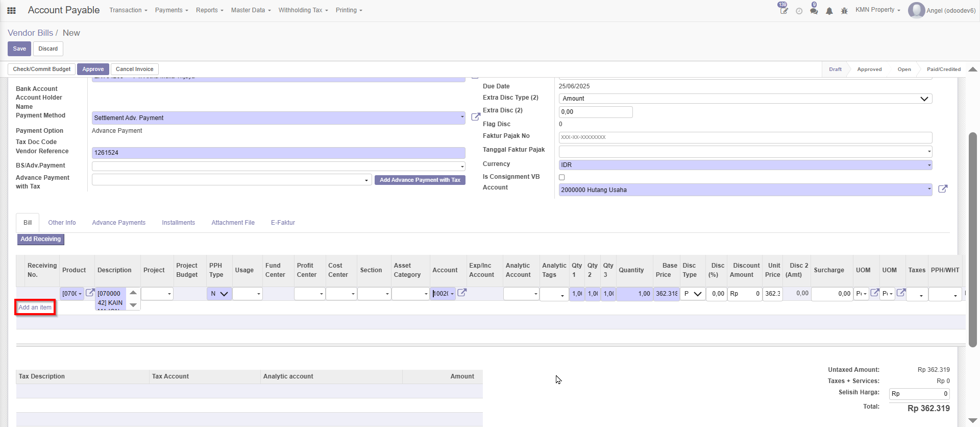Click the Selisih Harga amount field
Viewport: 980px width, 427px height.
click(919, 394)
